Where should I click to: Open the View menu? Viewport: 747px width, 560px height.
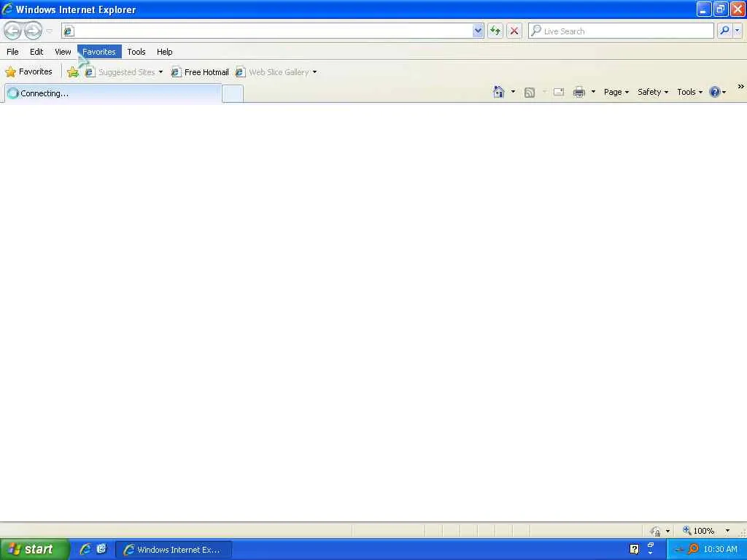coord(63,52)
